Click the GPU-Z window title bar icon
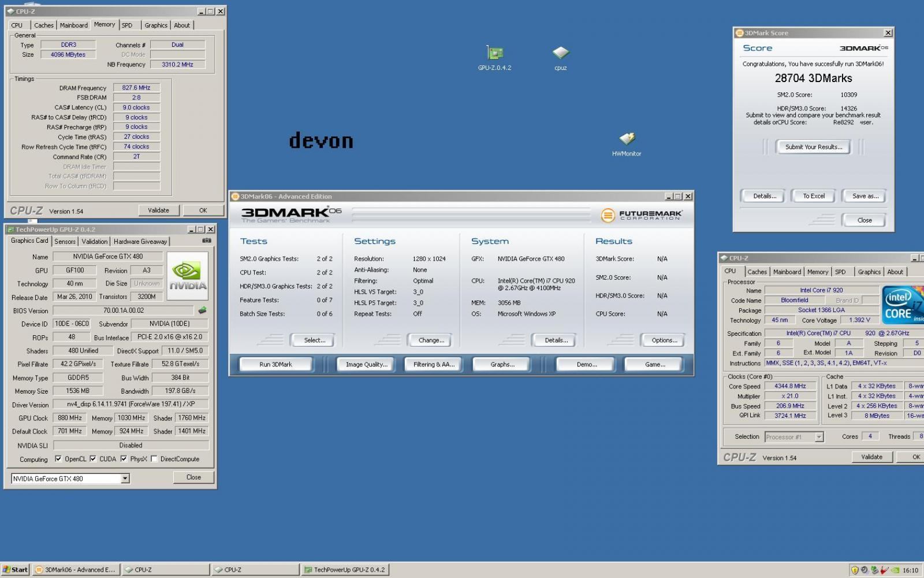The image size is (924, 578). [10, 229]
